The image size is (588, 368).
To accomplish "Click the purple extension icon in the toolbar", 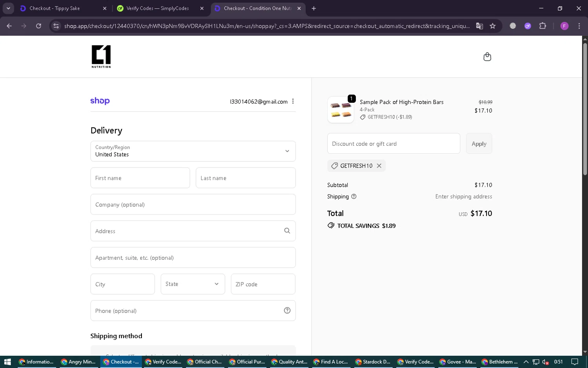I will (528, 26).
